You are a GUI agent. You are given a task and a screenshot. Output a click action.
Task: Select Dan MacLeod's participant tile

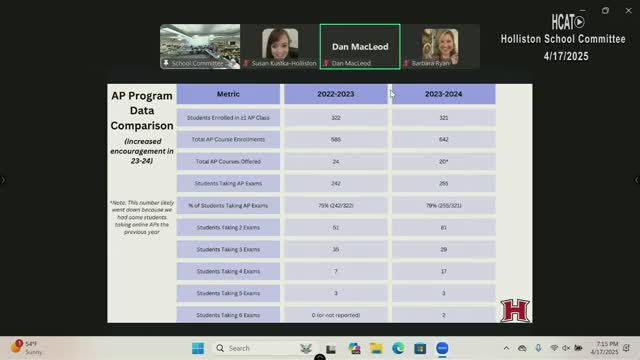pyautogui.click(x=360, y=47)
